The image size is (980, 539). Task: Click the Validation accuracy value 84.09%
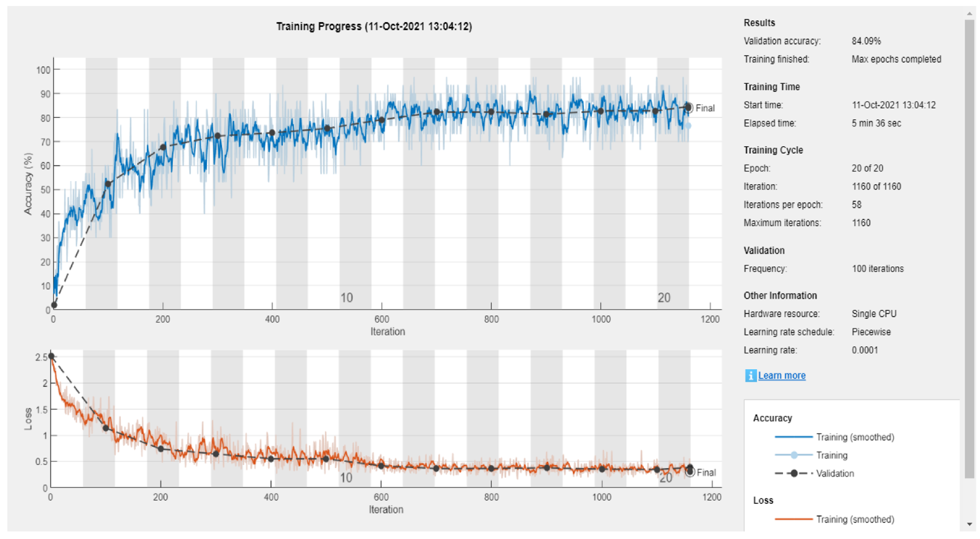866,41
